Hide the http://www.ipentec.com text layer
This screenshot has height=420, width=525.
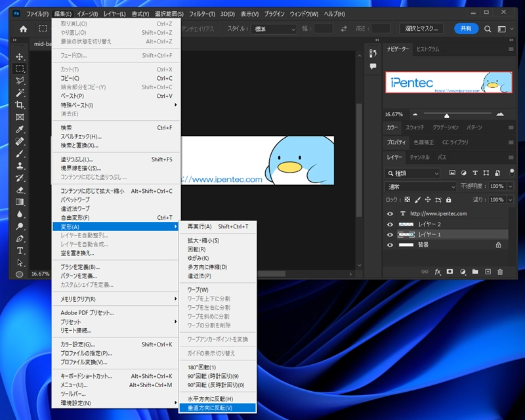pyautogui.click(x=390, y=213)
